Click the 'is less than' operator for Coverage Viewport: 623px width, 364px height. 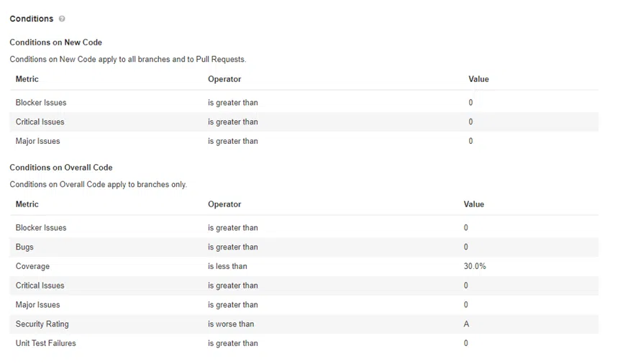point(227,267)
